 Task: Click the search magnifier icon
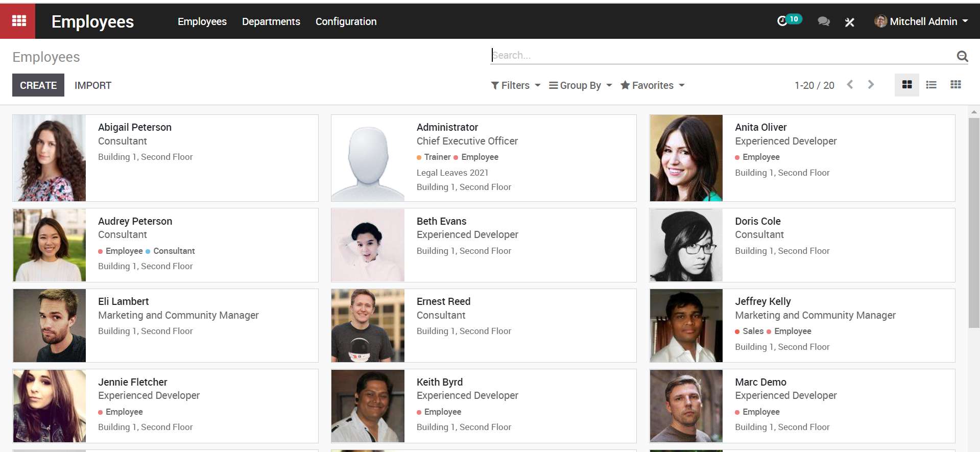pyautogui.click(x=962, y=56)
